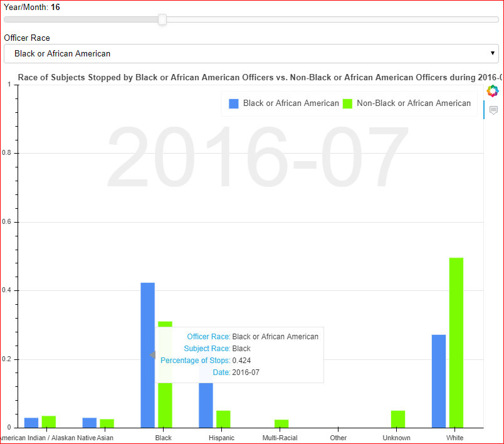Click legend label 'Non-Black or African American'
504x444 pixels.
414,103
